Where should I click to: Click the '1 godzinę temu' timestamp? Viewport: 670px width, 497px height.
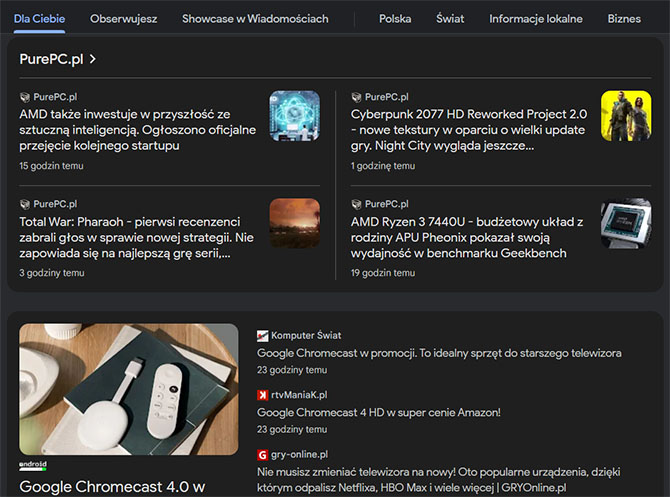click(383, 166)
